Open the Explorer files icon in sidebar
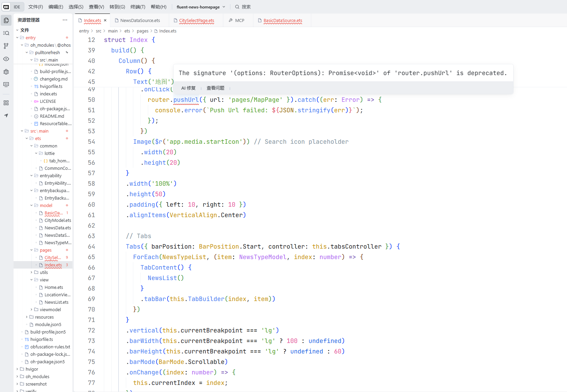Screen dimensions: 567x392 (x=6, y=20)
